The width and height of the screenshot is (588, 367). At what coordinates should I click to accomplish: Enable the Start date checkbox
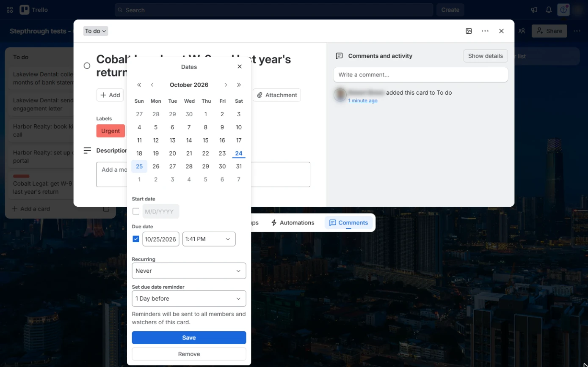[x=136, y=211]
